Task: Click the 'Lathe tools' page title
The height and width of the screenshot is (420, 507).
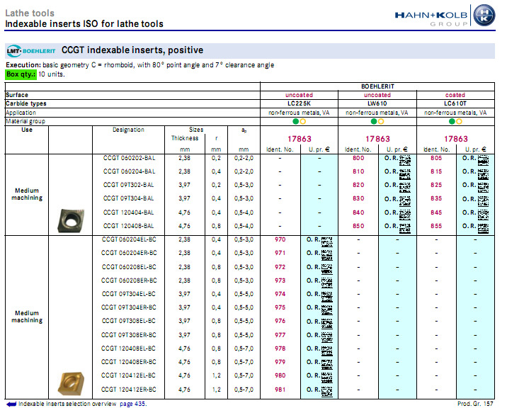Action: [30, 13]
